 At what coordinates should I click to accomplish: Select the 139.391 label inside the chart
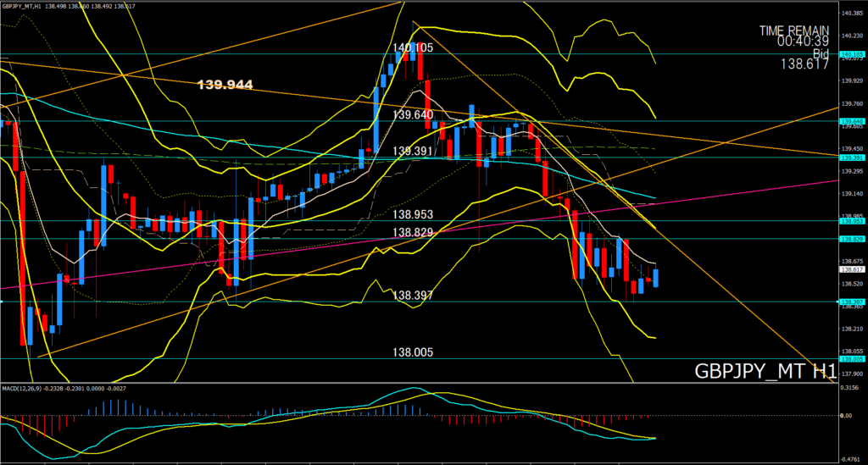[413, 152]
